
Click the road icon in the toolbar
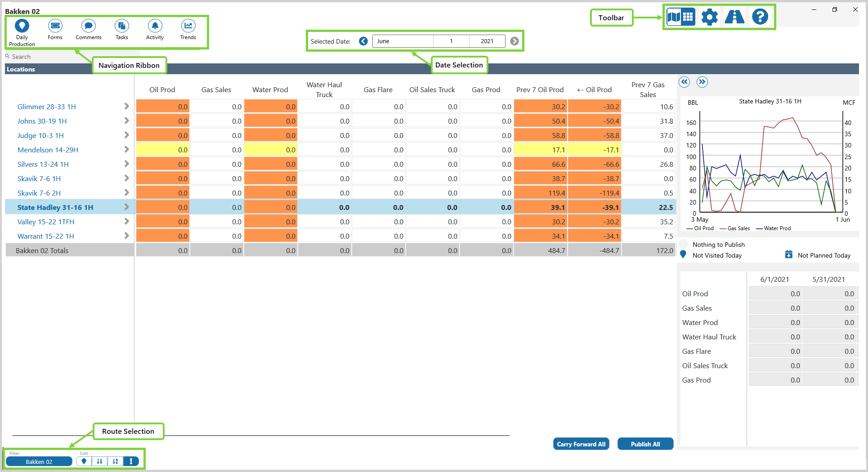coord(734,17)
